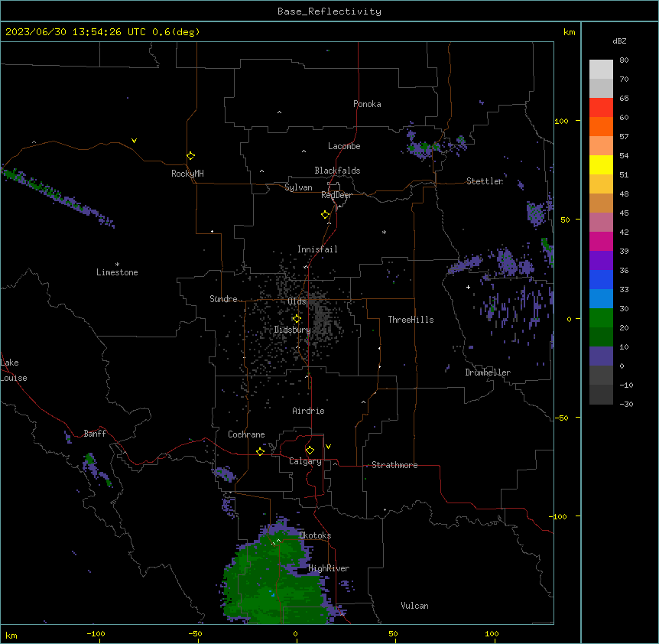Click the Banff label
The image size is (659, 644).
point(95,434)
